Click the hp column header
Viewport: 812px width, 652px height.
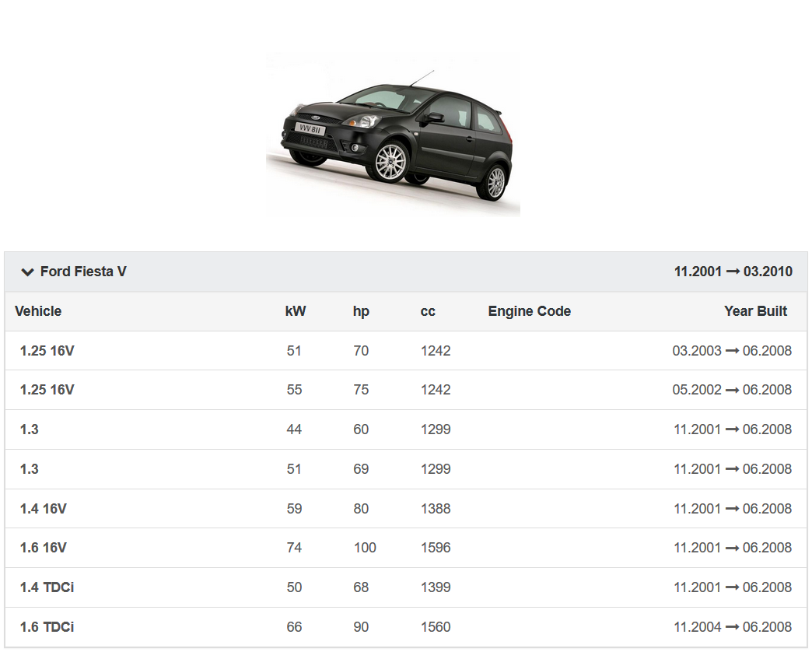(361, 311)
